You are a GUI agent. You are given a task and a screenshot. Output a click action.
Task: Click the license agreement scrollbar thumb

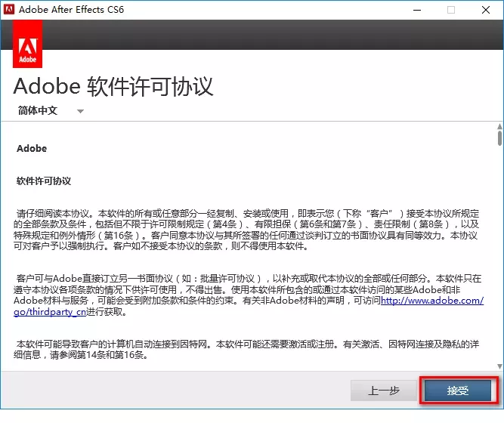[x=499, y=137]
